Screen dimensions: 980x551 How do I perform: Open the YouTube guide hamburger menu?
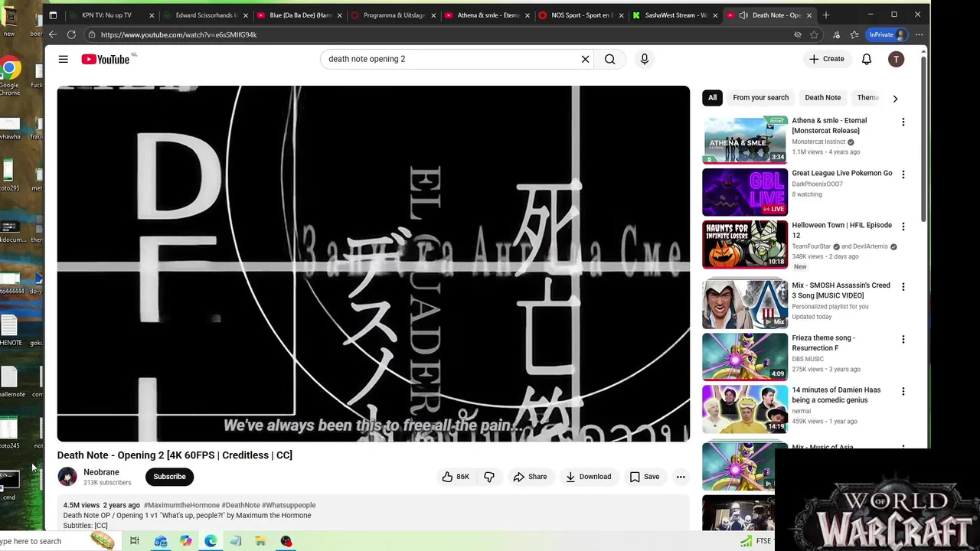point(64,59)
